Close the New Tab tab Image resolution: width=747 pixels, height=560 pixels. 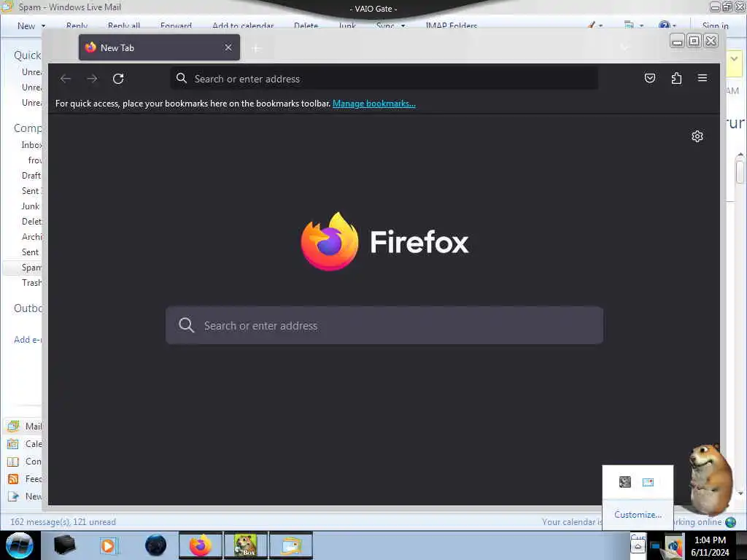click(228, 47)
